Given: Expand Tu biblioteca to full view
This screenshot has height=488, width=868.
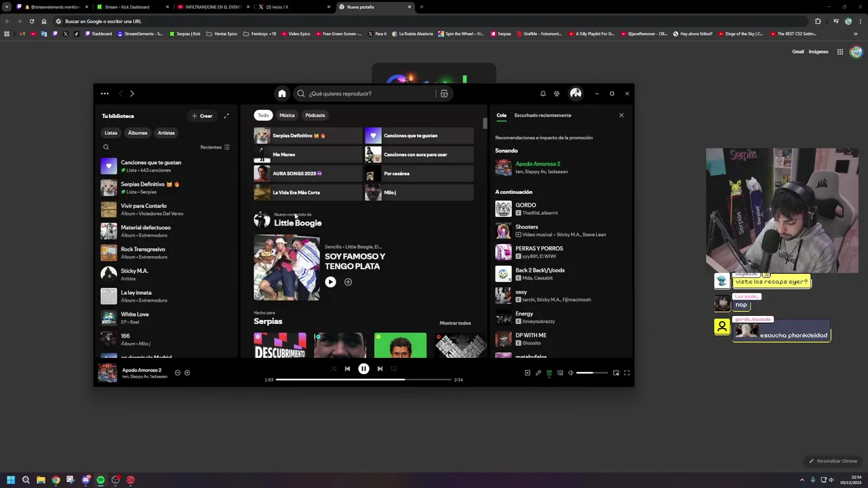Looking at the screenshot, I should (226, 116).
